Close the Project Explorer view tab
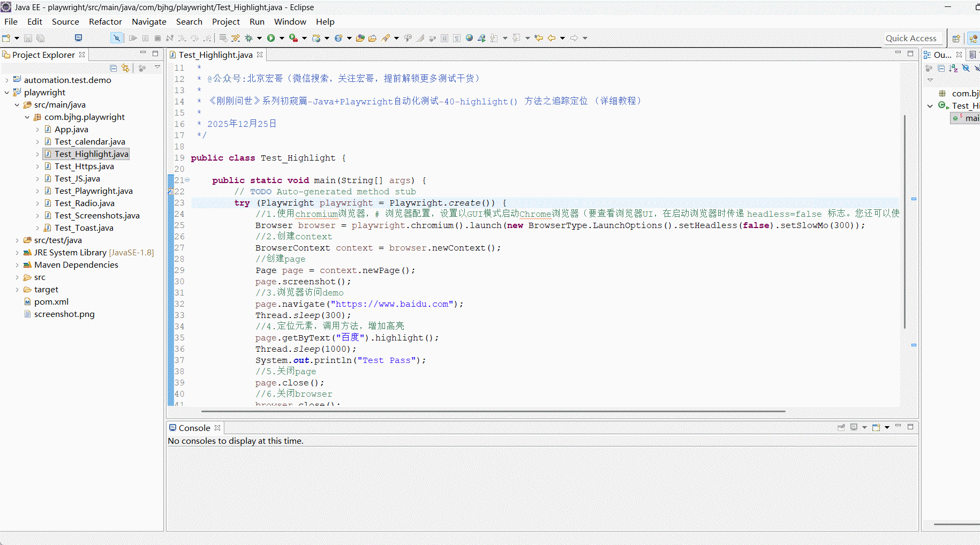Image resolution: width=980 pixels, height=545 pixels. [x=82, y=55]
